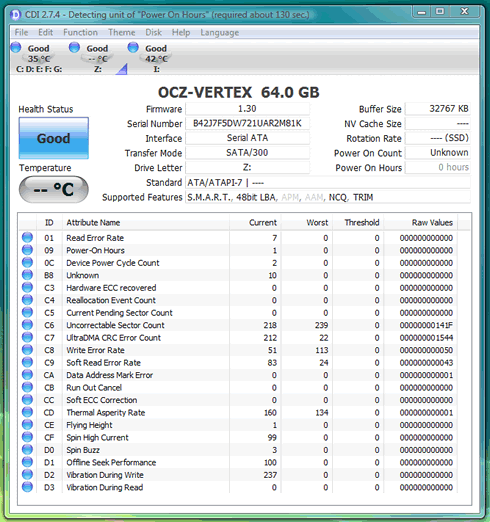The image size is (490, 522).
Task: Click the ID column header
Action: pos(49,223)
